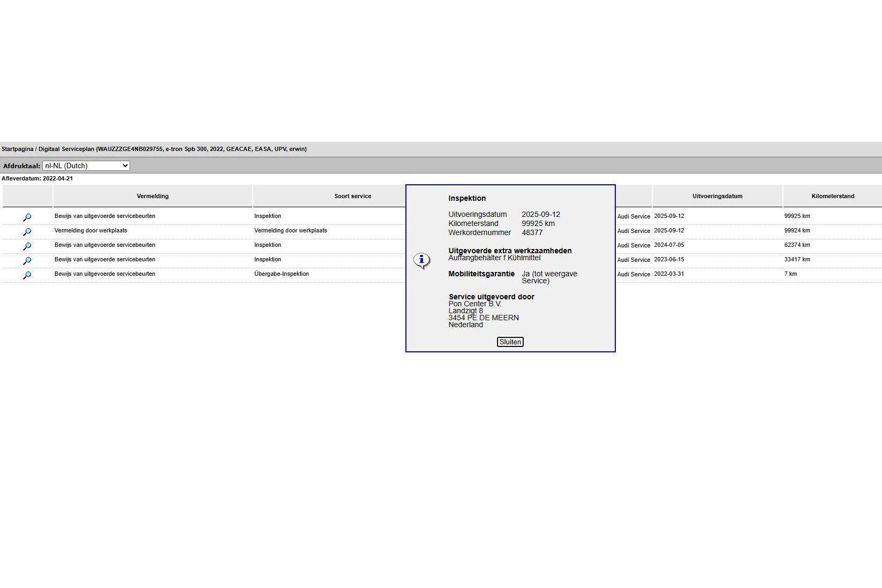Click Auffangbehälter f Kühlmittel text
This screenshot has width=882, height=588.
[x=494, y=258]
